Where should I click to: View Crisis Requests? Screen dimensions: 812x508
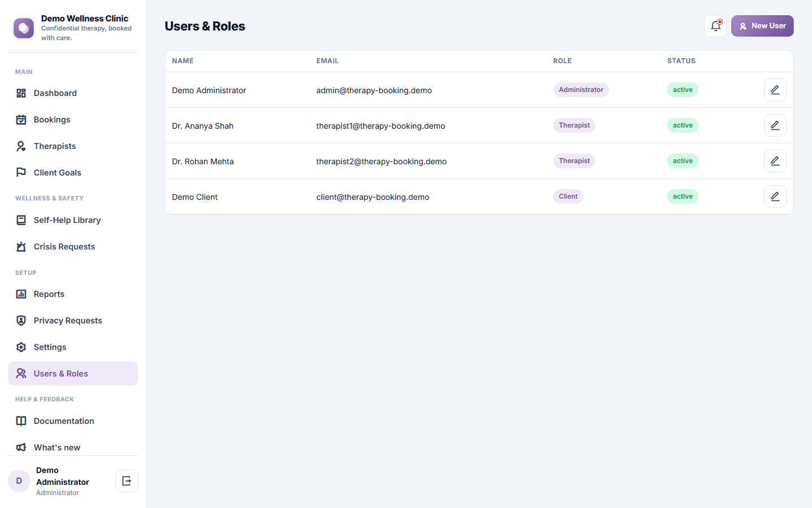tap(73, 247)
